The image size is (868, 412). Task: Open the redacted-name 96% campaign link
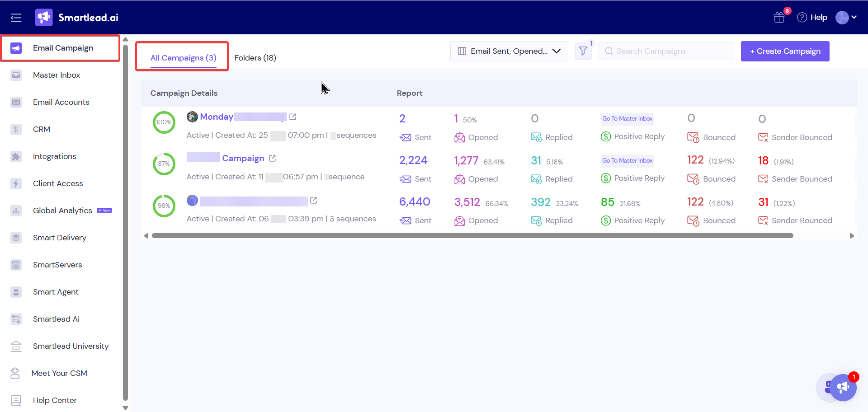(254, 201)
